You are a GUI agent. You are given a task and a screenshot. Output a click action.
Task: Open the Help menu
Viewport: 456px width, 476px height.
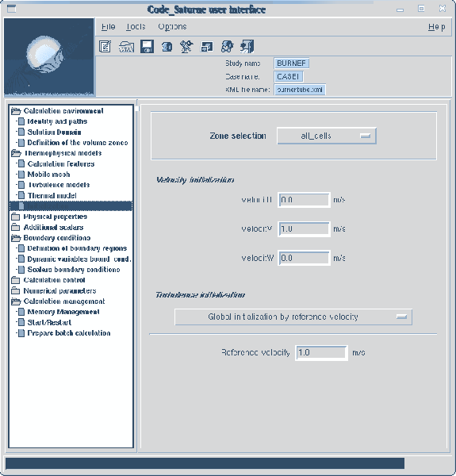[x=437, y=27]
